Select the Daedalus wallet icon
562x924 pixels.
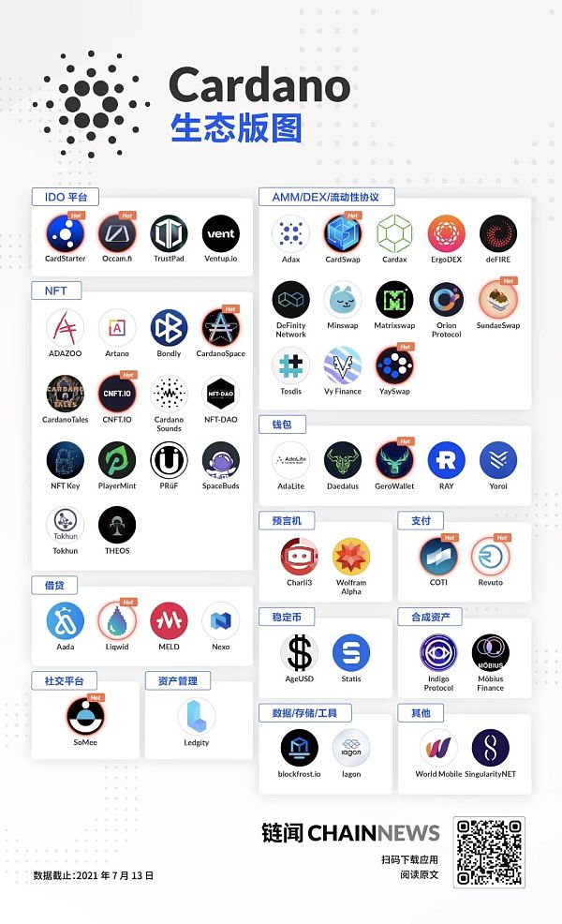click(343, 460)
